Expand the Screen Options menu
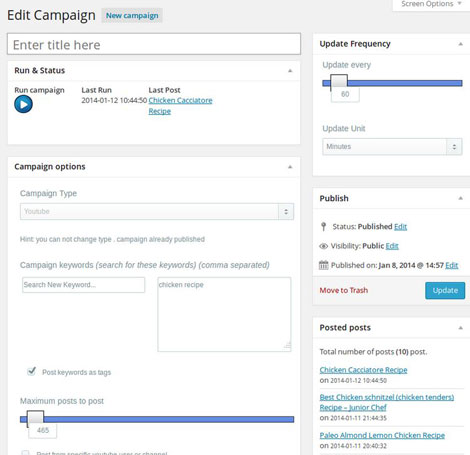Image resolution: width=470 pixels, height=455 pixels. (431, 4)
